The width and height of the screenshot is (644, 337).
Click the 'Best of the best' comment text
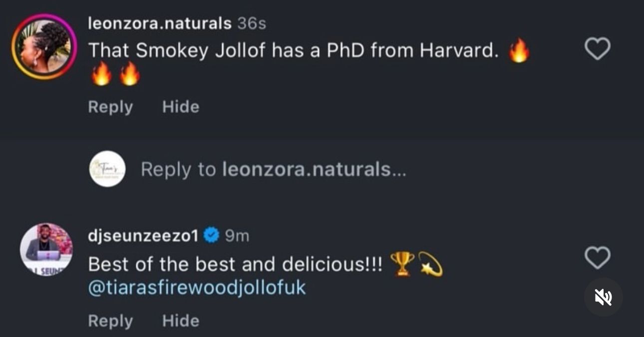pyautogui.click(x=235, y=264)
